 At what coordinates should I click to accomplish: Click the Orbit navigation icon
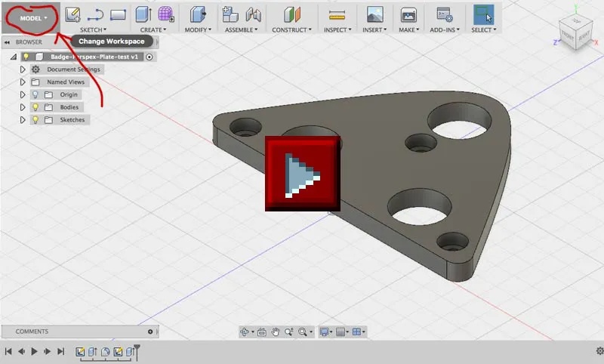pyautogui.click(x=245, y=332)
